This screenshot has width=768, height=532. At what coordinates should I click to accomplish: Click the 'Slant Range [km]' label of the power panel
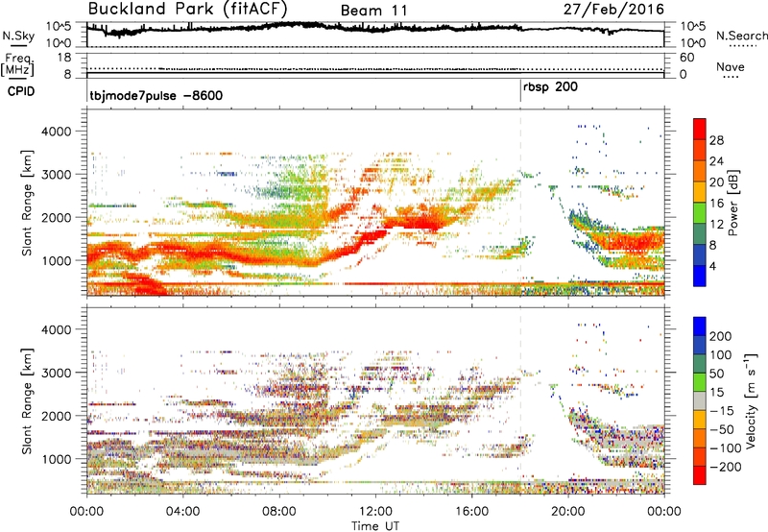[x=27, y=203]
